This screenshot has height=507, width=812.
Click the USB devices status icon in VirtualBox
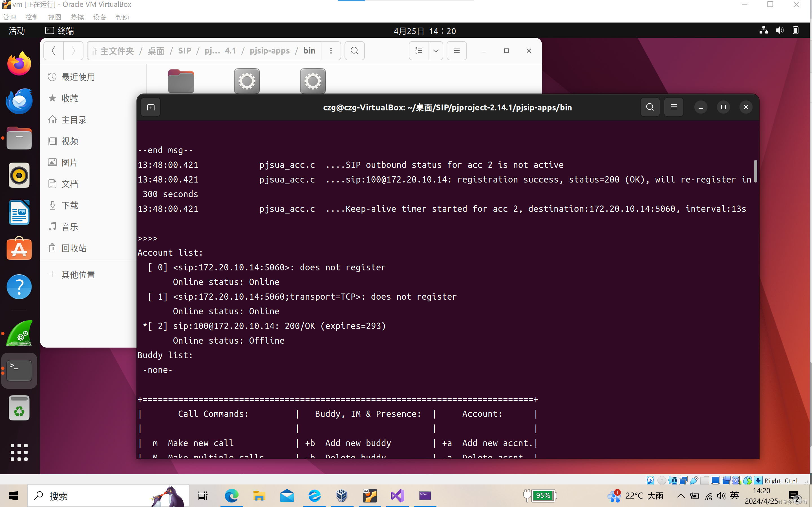694,480
